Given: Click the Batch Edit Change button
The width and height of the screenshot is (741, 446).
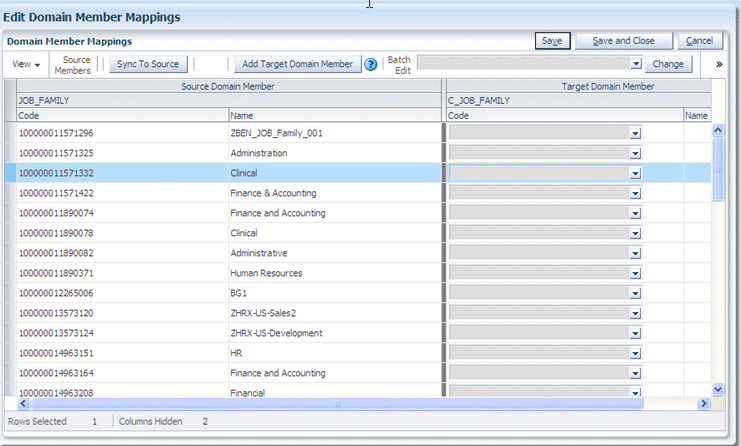Looking at the screenshot, I should pos(668,64).
